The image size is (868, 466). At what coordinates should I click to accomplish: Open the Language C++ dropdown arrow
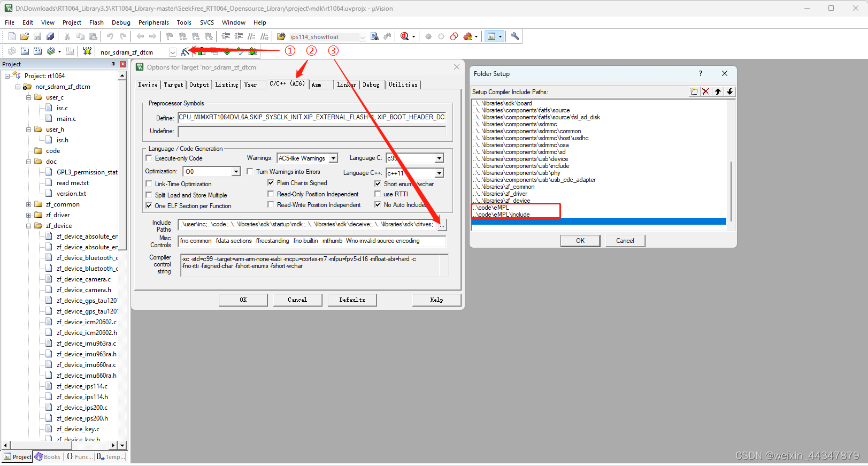(x=439, y=173)
